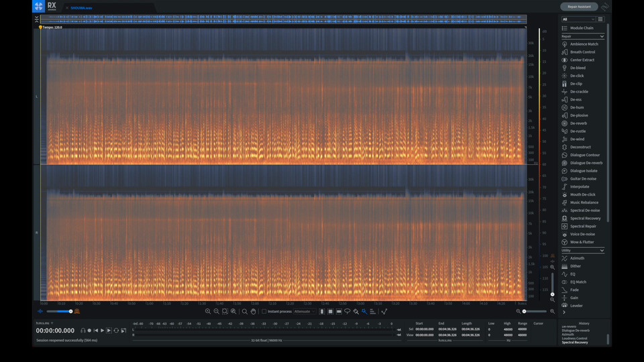This screenshot has height=362, width=644.
Task: Collapse the Utility section
Action: pos(602,250)
